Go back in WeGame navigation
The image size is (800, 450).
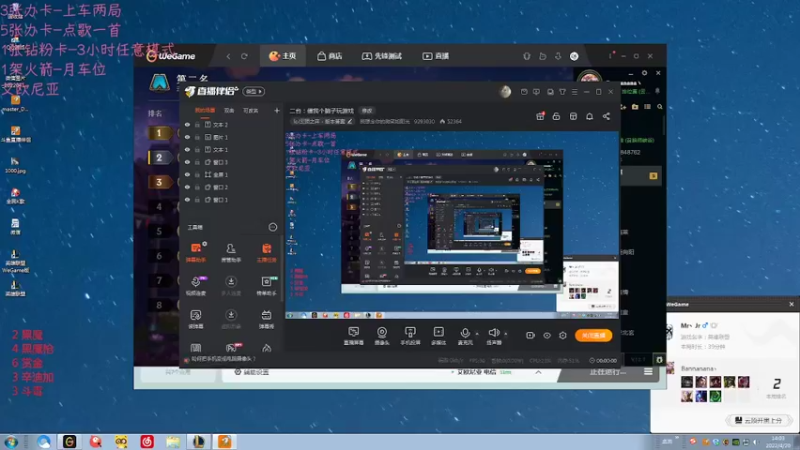point(229,56)
